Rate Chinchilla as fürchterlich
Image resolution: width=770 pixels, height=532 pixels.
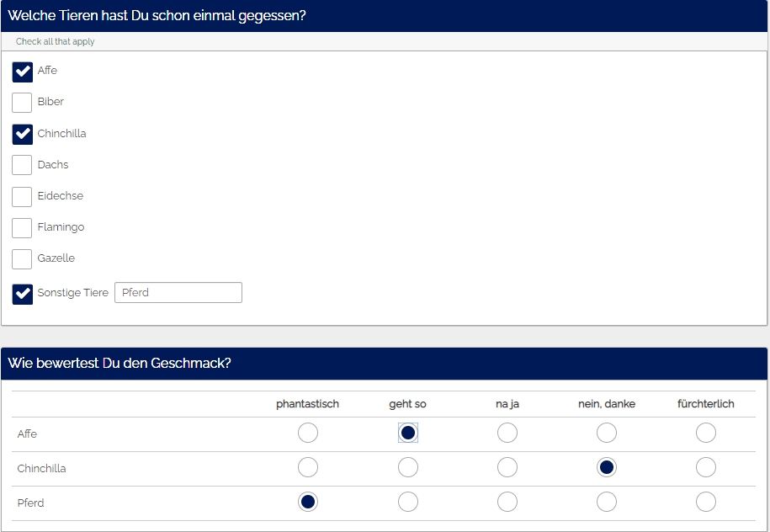coord(706,468)
